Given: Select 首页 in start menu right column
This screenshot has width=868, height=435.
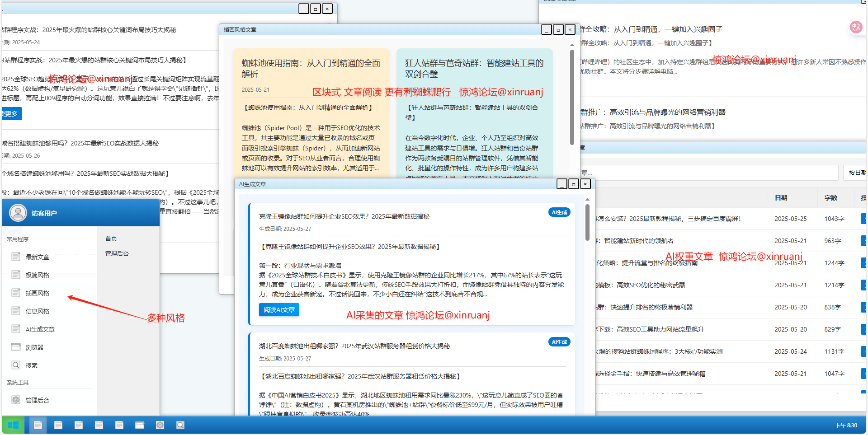Looking at the screenshot, I should tap(111, 239).
